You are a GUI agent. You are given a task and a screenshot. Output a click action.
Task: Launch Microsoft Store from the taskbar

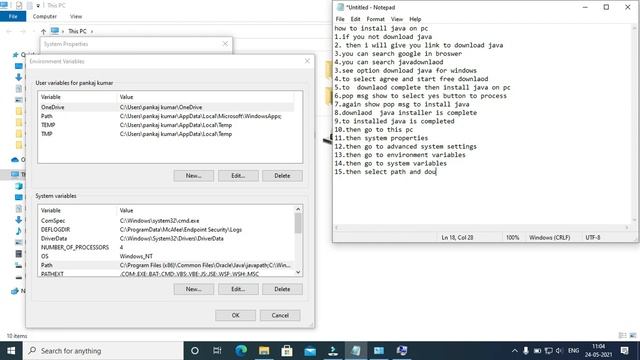point(287,351)
